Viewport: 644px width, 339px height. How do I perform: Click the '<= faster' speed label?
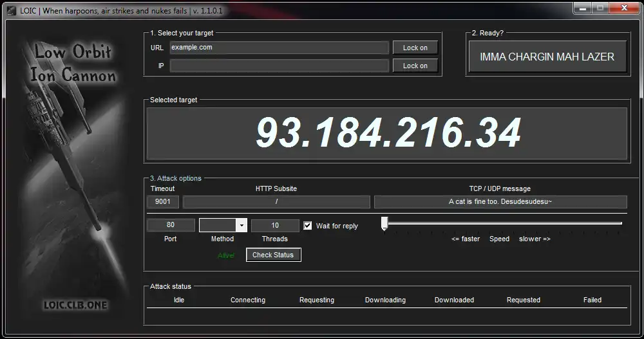tap(466, 239)
